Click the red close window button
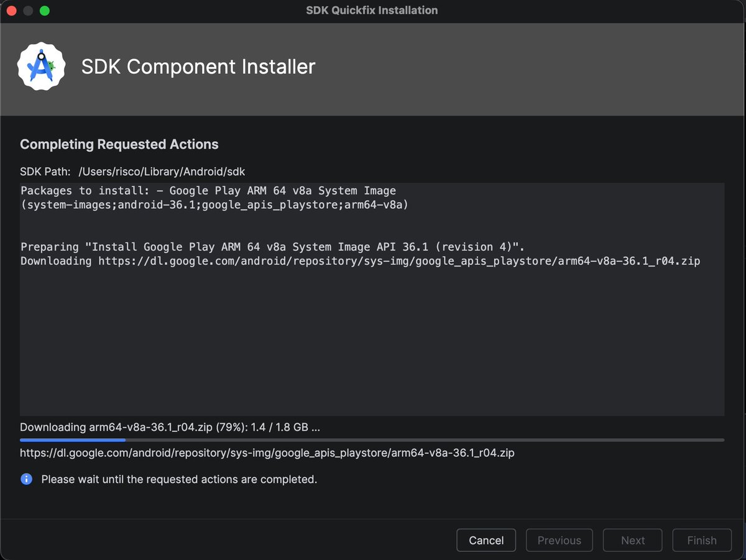The height and width of the screenshot is (560, 746). click(12, 11)
